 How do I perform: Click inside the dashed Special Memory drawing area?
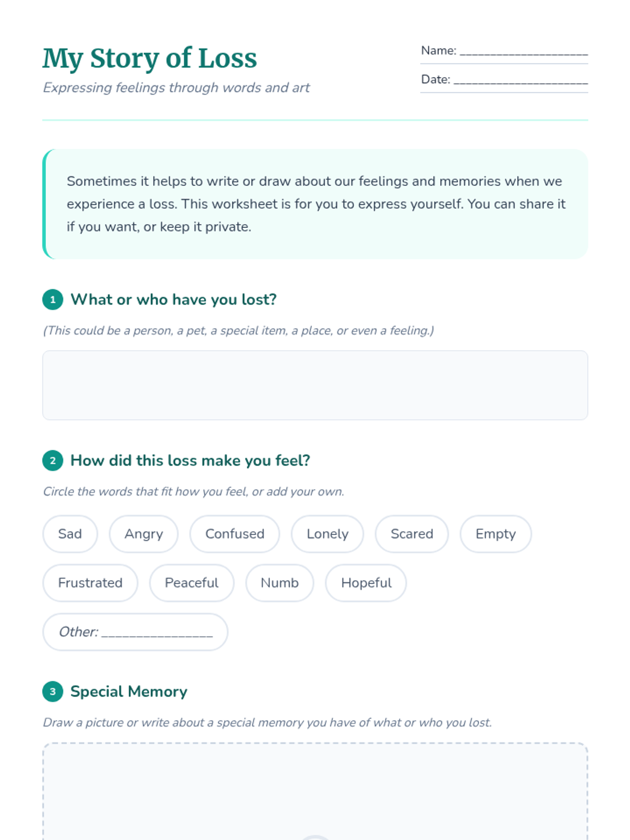click(x=315, y=791)
